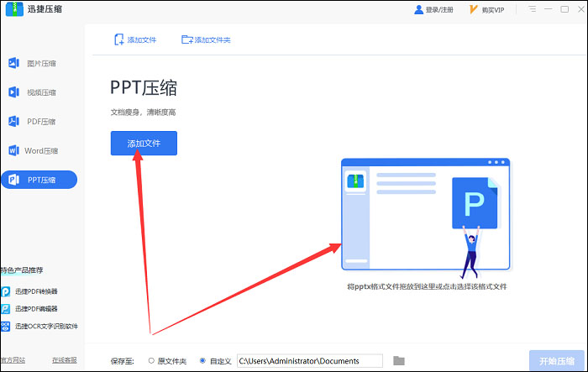Open the Word压缩 section
This screenshot has height=372, width=588.
40,151
